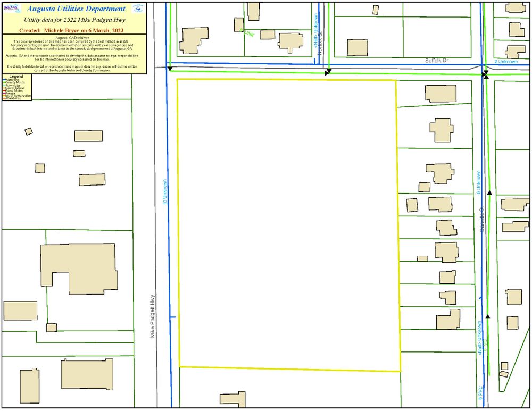Select the green Gravity Mains legend swatch
Viewport: 532px width, 411px height.
tap(4, 83)
